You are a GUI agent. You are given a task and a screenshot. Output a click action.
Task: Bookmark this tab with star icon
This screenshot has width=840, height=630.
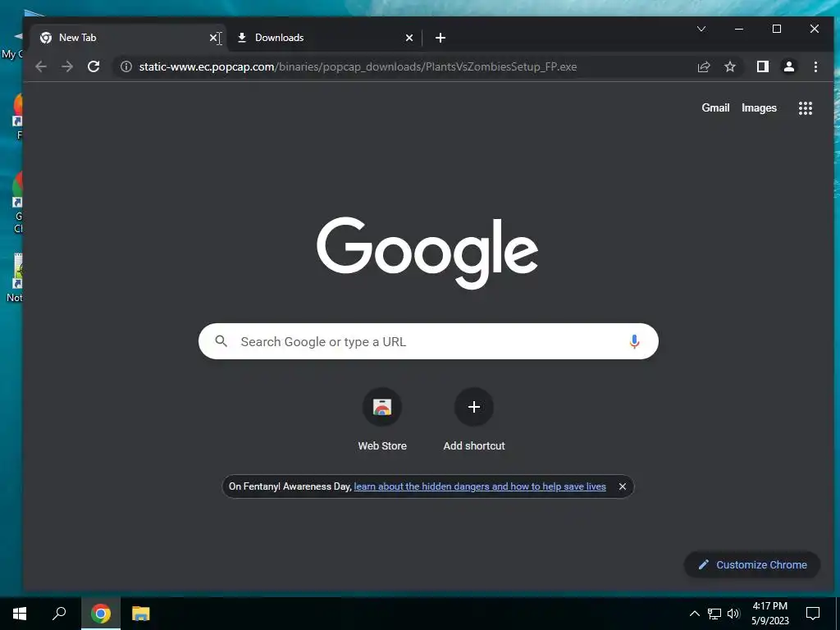point(729,67)
